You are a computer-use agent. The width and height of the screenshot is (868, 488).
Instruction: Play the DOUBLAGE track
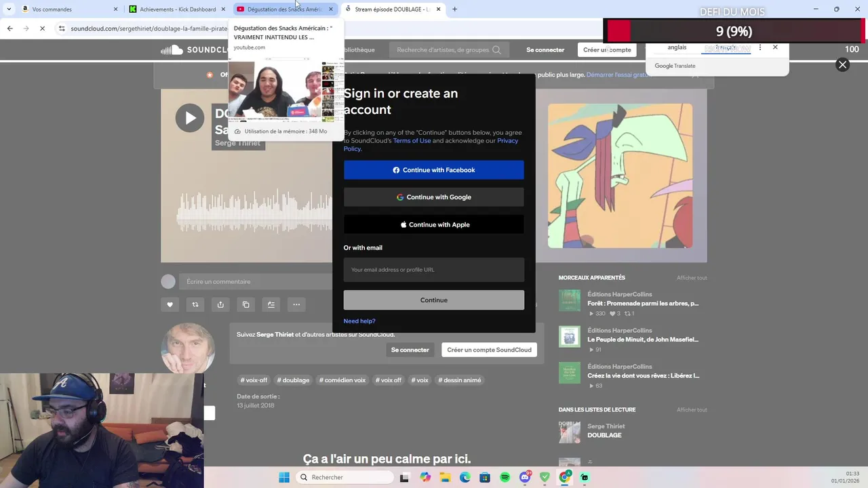[190, 118]
